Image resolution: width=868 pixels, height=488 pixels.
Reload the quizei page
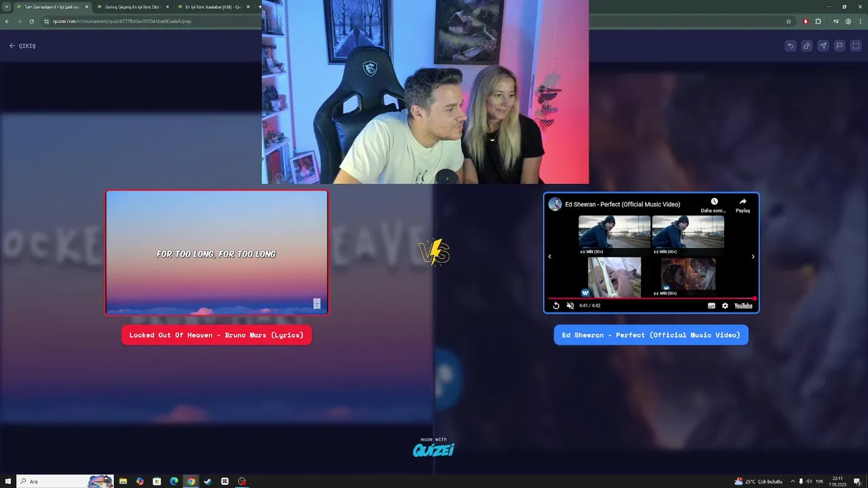click(x=31, y=21)
